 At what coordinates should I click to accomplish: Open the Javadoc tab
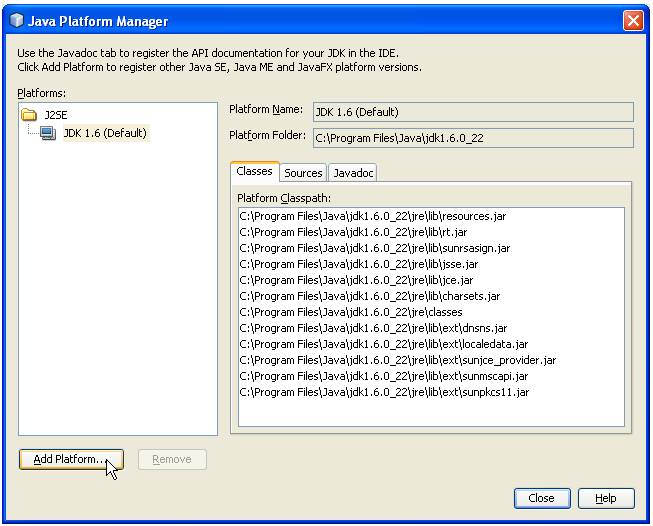tap(353, 173)
